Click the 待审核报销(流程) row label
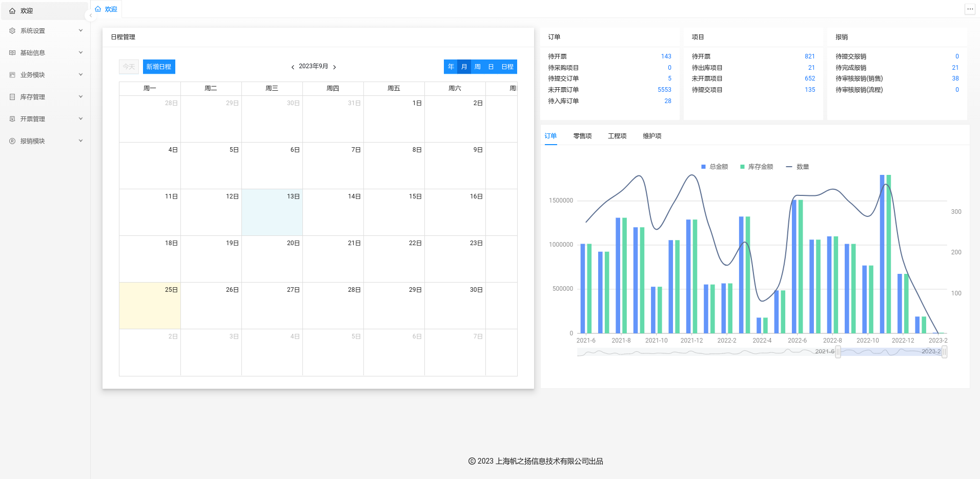 click(x=859, y=90)
